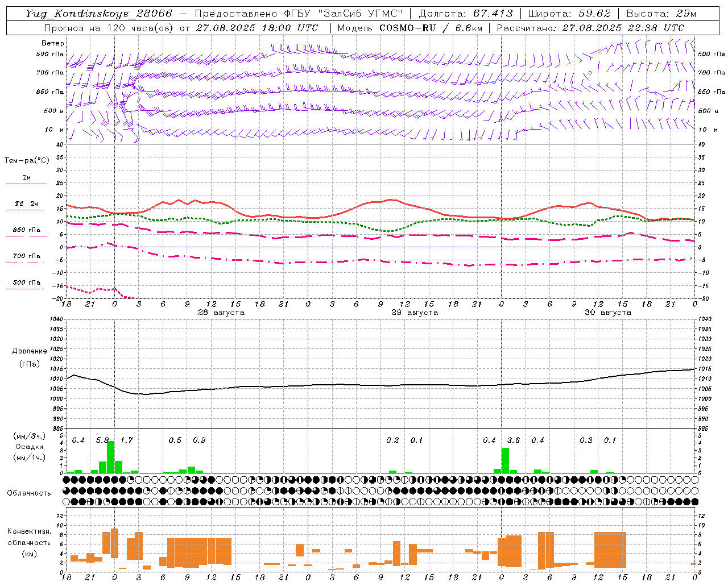Click the 5.8 precipitation total
This screenshot has width=728, height=582.
click(x=102, y=440)
